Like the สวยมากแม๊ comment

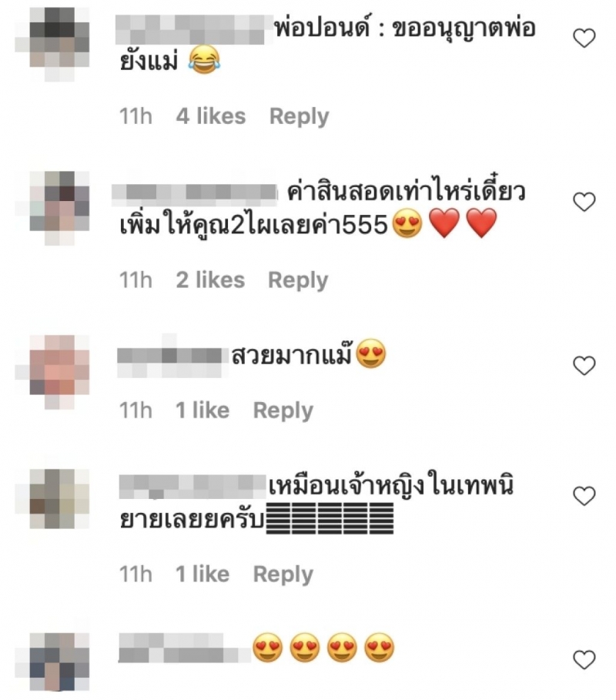coord(584,365)
